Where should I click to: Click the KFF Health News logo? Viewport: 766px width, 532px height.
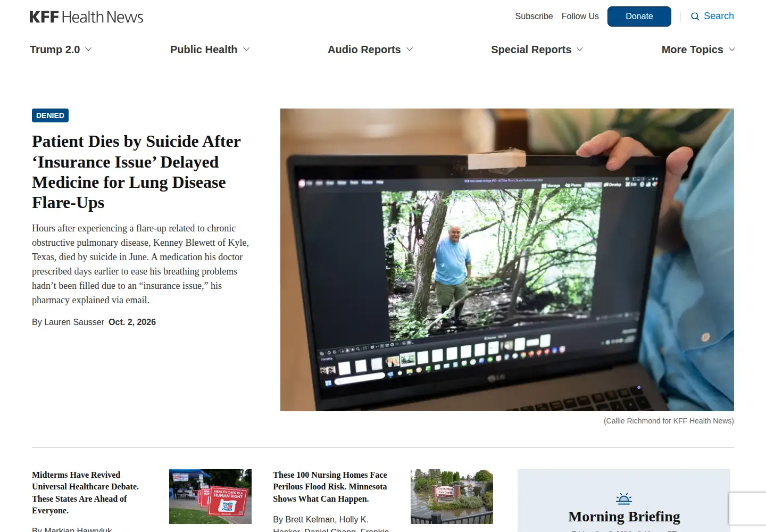[86, 17]
